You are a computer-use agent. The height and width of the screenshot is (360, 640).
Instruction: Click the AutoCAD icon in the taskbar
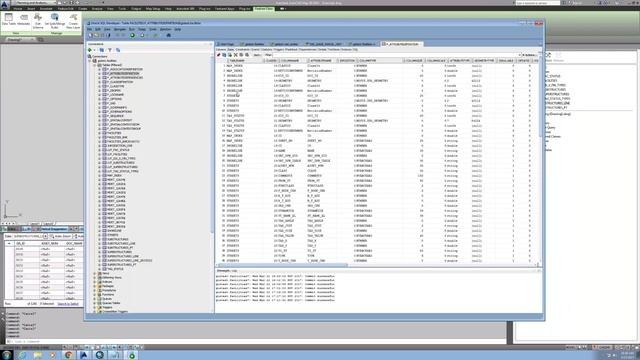[x=84, y=355]
